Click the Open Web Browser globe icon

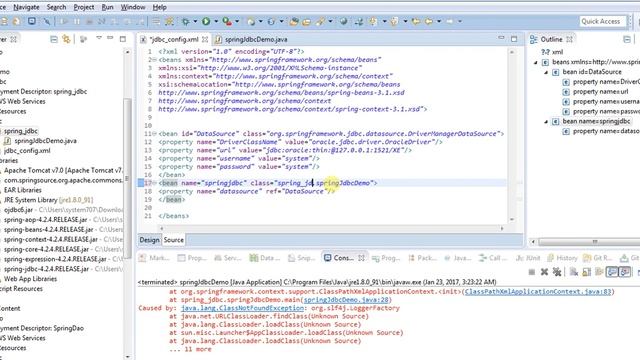[x=344, y=21]
